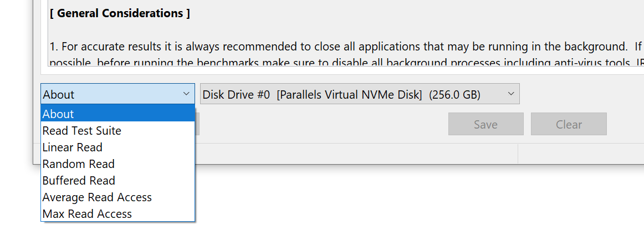Click the partially cut-off benchmarks text line
The image size is (644, 250).
tap(346, 63)
